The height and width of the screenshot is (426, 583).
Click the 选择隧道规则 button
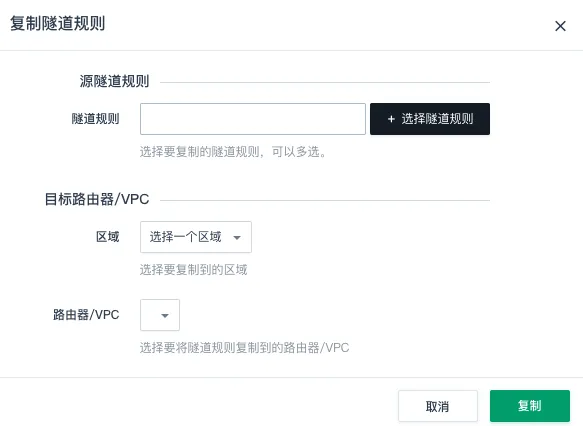click(x=430, y=119)
